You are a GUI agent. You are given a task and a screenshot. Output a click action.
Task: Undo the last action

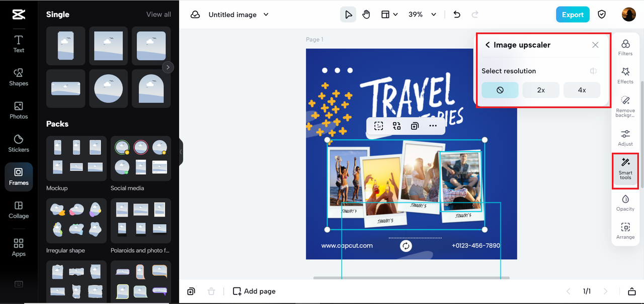(x=457, y=15)
